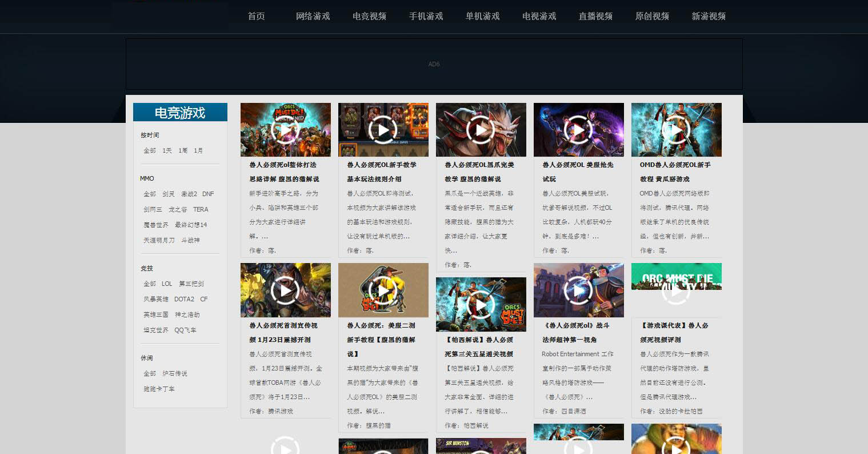
Task: Open the 原创视频 nav tab
Action: pos(652,16)
